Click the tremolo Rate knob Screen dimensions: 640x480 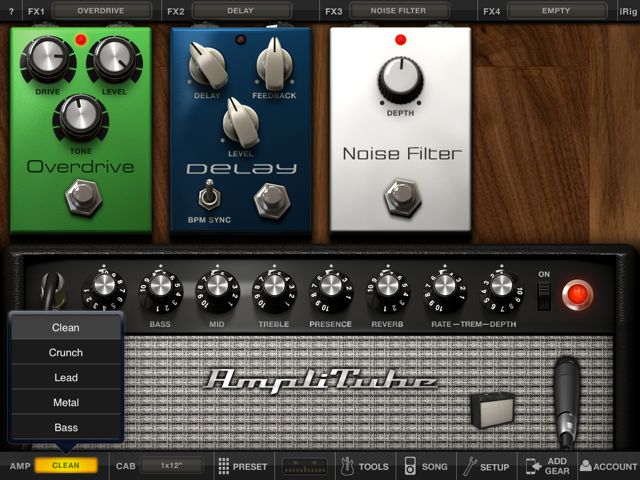[444, 289]
